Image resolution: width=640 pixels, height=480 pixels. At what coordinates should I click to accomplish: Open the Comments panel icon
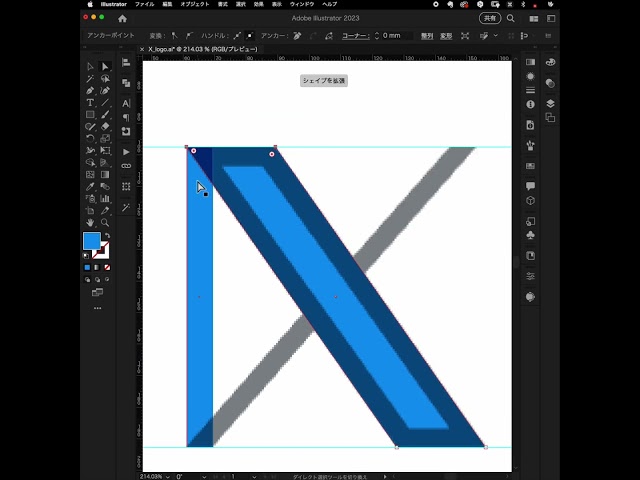[531, 186]
